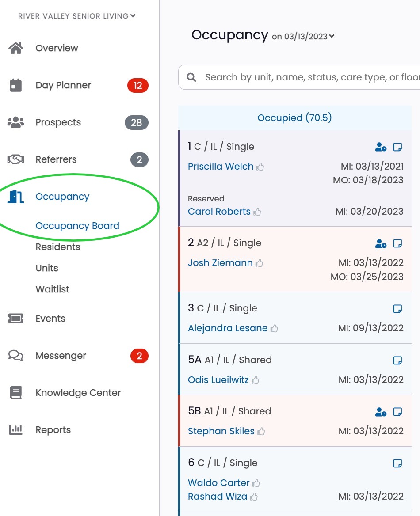Open Waldo Carter's profile
Viewport: 420px width, 516px height.
[x=218, y=483]
